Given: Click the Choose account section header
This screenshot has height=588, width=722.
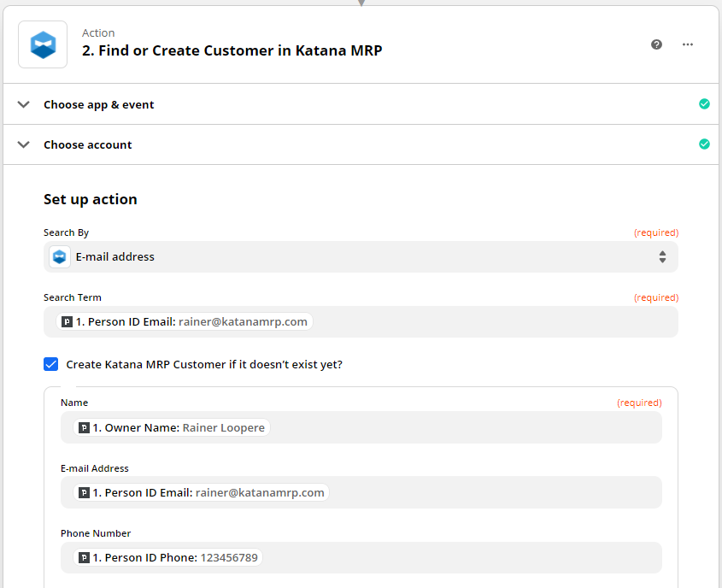Looking at the screenshot, I should coord(361,144).
